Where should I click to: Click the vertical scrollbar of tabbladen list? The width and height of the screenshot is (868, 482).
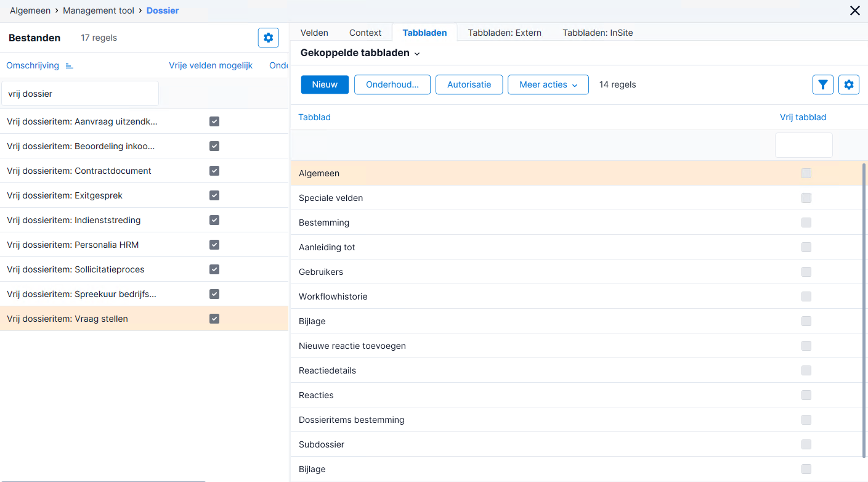864,310
